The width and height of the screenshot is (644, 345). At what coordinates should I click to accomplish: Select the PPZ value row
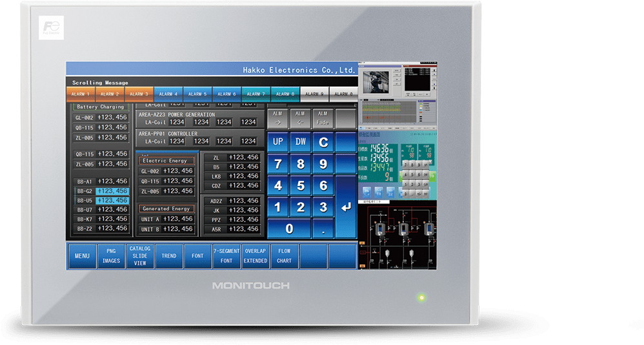pyautogui.click(x=232, y=220)
